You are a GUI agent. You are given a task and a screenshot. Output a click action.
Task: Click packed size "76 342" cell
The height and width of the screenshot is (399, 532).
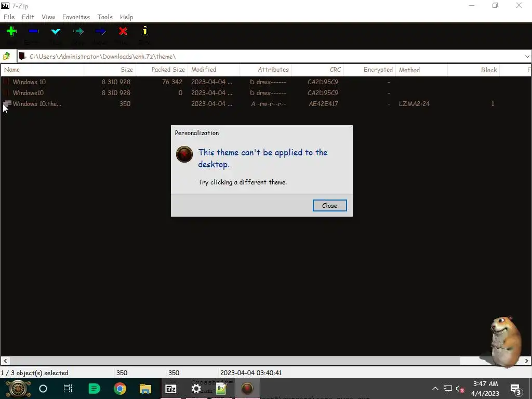point(172,82)
